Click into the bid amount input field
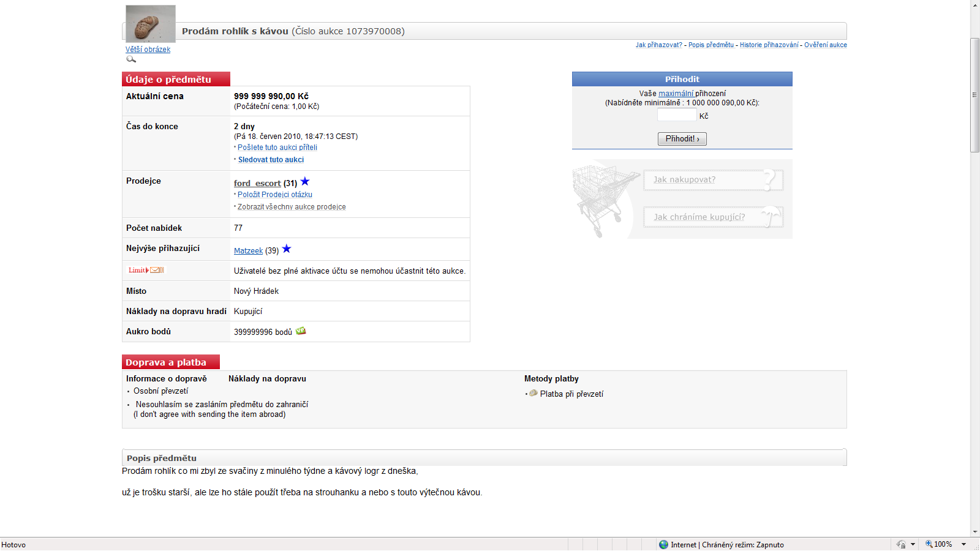The width and height of the screenshot is (980, 551). coord(677,116)
